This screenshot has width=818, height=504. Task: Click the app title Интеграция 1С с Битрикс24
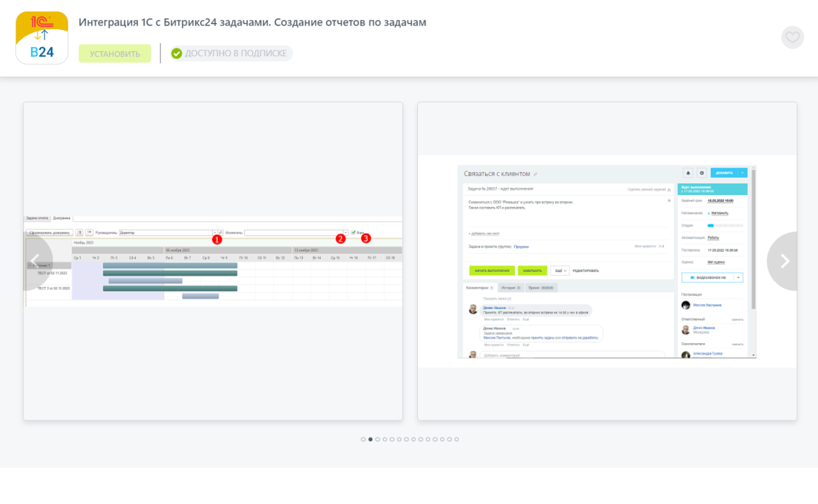coord(252,22)
